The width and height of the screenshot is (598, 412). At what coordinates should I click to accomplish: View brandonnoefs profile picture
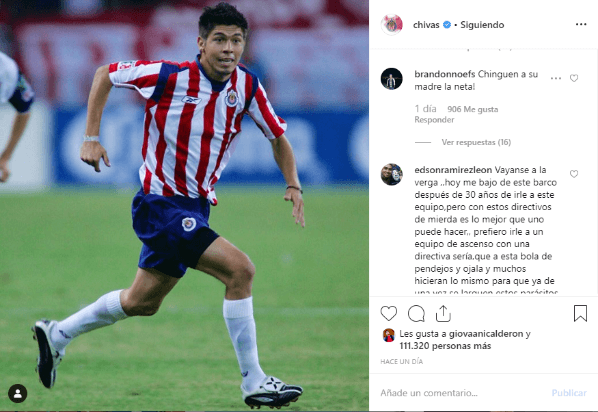[392, 79]
